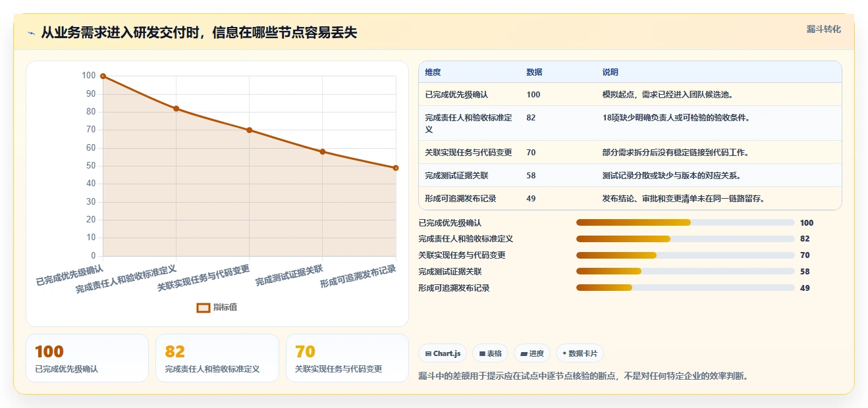This screenshot has width=868, height=408.
Task: Click the 完成责任人和验收标准定义 table cell
Action: (x=469, y=123)
